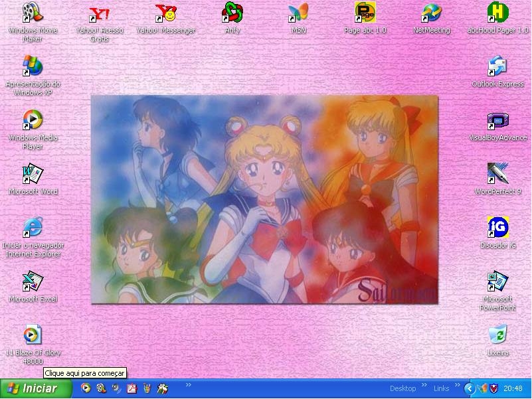Click the Iniciar start button
532x399 pixels.
[x=36, y=388]
